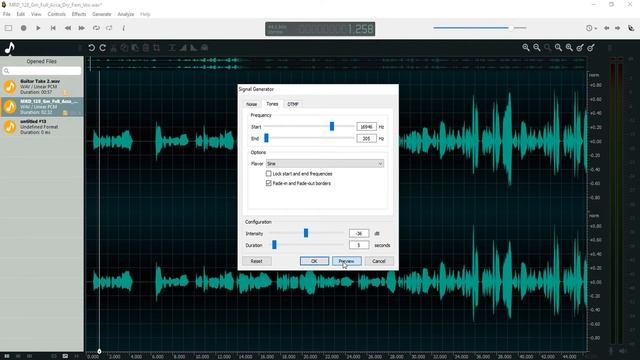Open the Flavor dropdown showing Sine
The width and height of the screenshot is (640, 360).
pyautogui.click(x=325, y=164)
